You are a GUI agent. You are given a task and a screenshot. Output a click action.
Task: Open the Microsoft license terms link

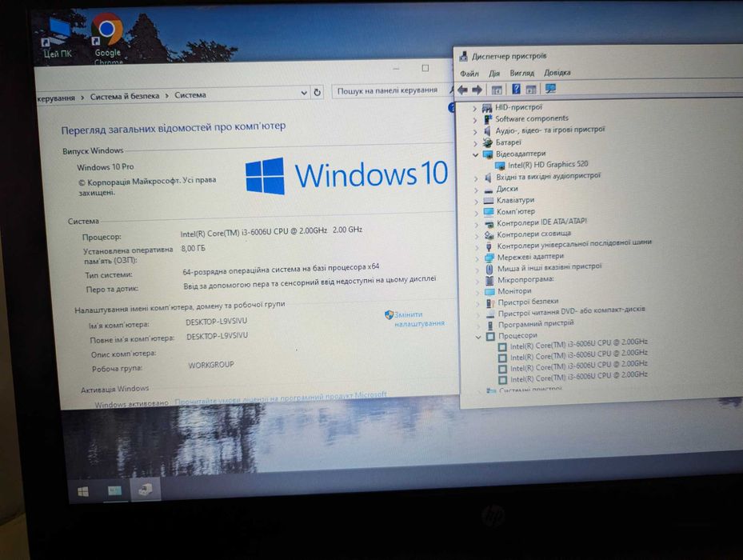coord(281,398)
